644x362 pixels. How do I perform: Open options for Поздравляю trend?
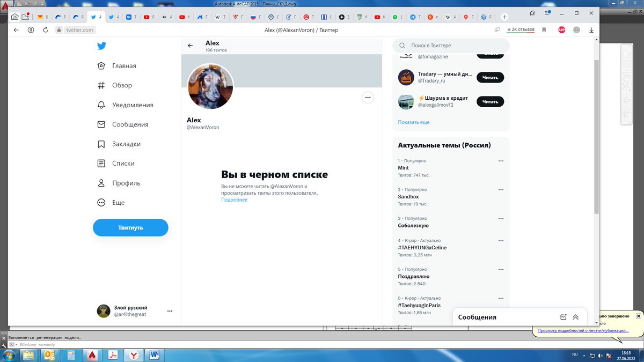[x=501, y=269]
